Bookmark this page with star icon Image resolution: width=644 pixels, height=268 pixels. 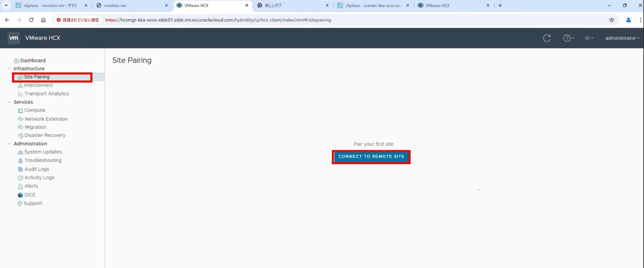click(611, 20)
